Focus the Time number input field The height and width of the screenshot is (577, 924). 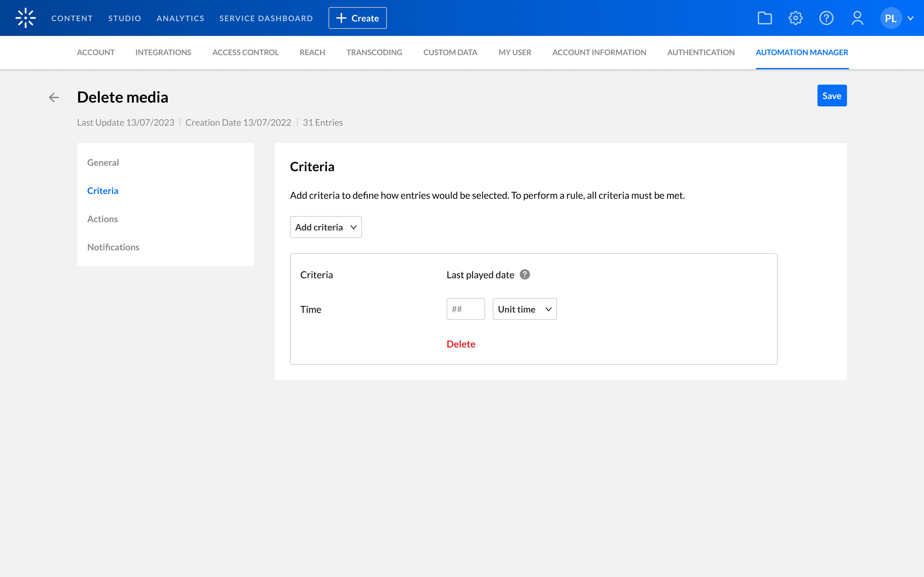coord(465,309)
